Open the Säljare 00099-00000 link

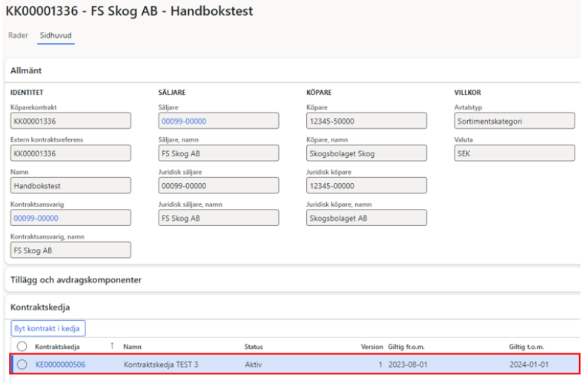point(184,121)
